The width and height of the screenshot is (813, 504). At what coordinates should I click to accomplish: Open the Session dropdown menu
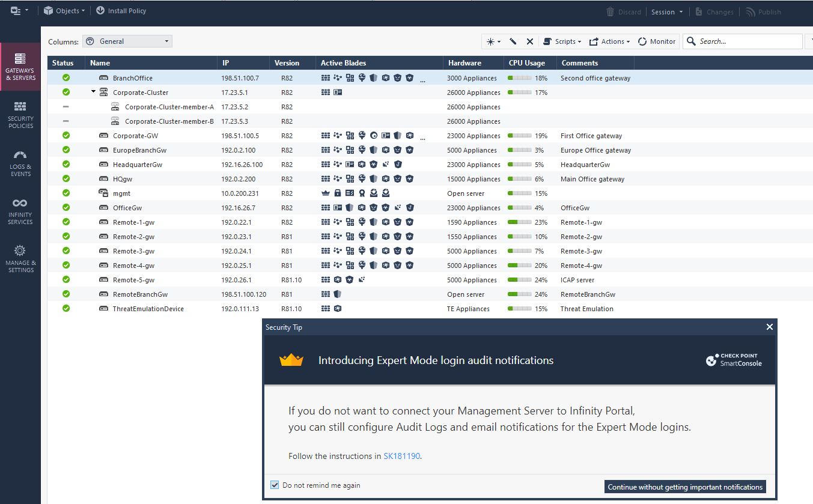pyautogui.click(x=667, y=12)
